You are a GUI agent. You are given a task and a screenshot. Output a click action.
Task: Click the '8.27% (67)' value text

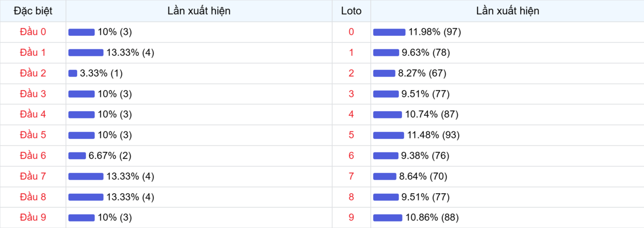coord(424,73)
